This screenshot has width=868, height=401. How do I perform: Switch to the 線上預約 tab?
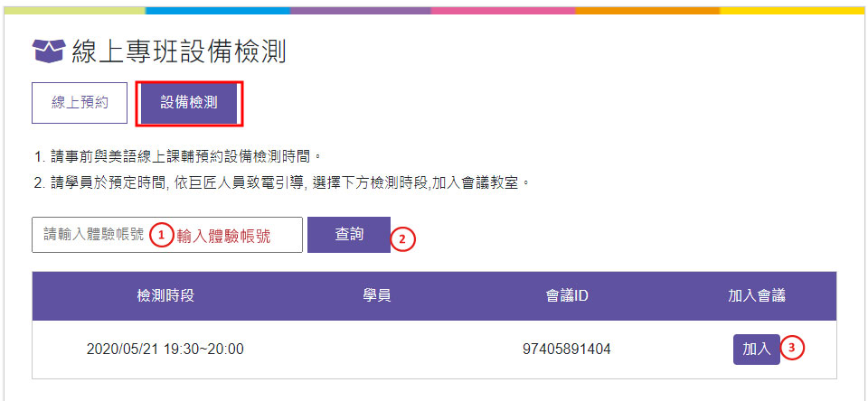coord(80,103)
